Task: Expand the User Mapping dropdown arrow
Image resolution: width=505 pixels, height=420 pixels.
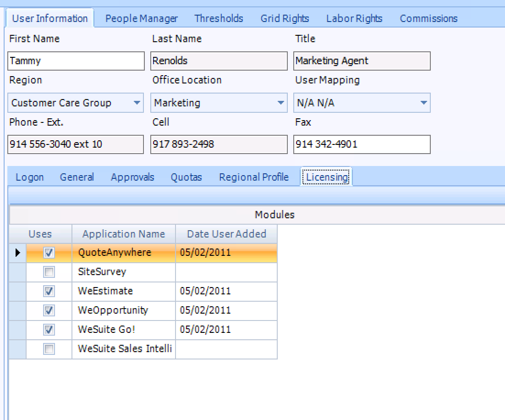Action: point(424,103)
